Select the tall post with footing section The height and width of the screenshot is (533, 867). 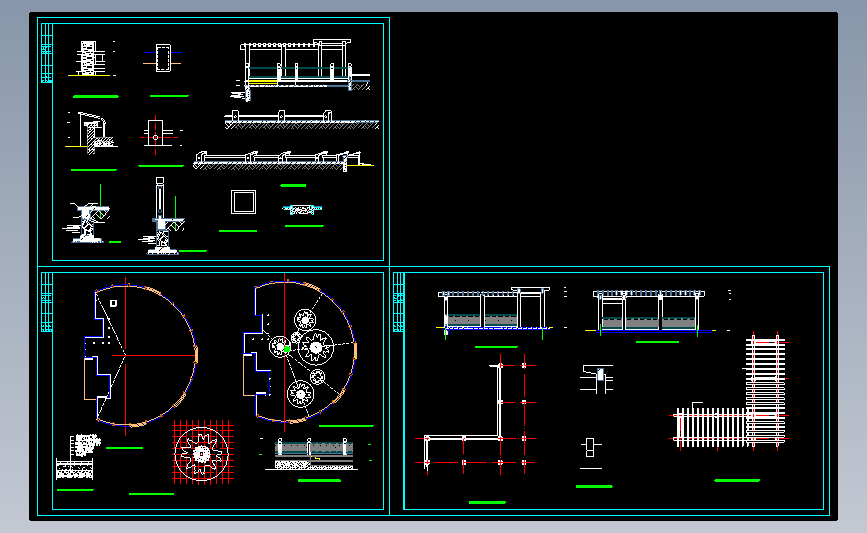[161, 216]
